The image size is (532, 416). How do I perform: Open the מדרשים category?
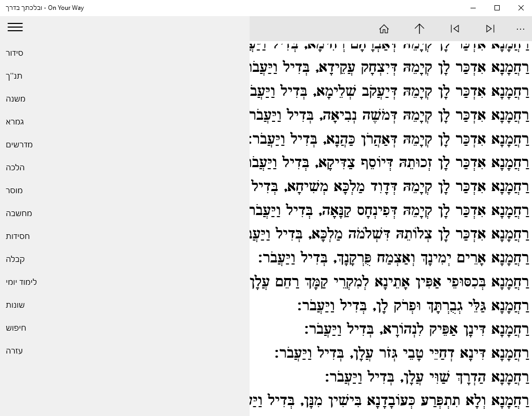pyautogui.click(x=19, y=145)
